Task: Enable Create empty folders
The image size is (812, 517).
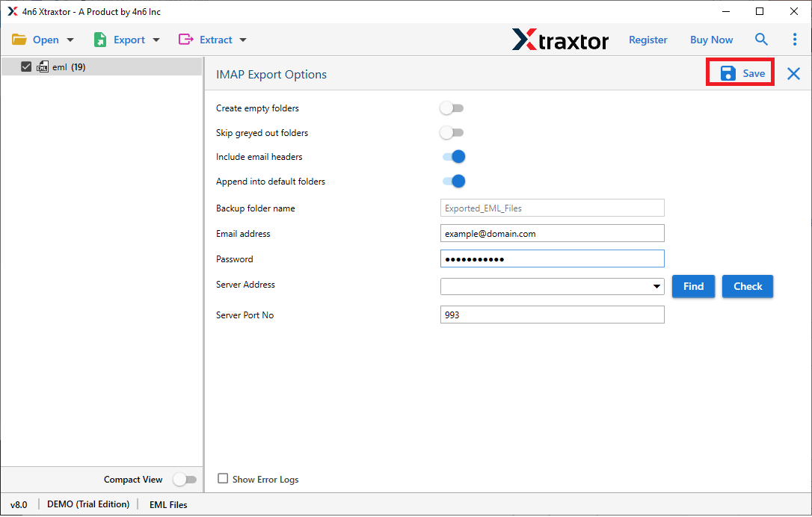Action: point(452,108)
